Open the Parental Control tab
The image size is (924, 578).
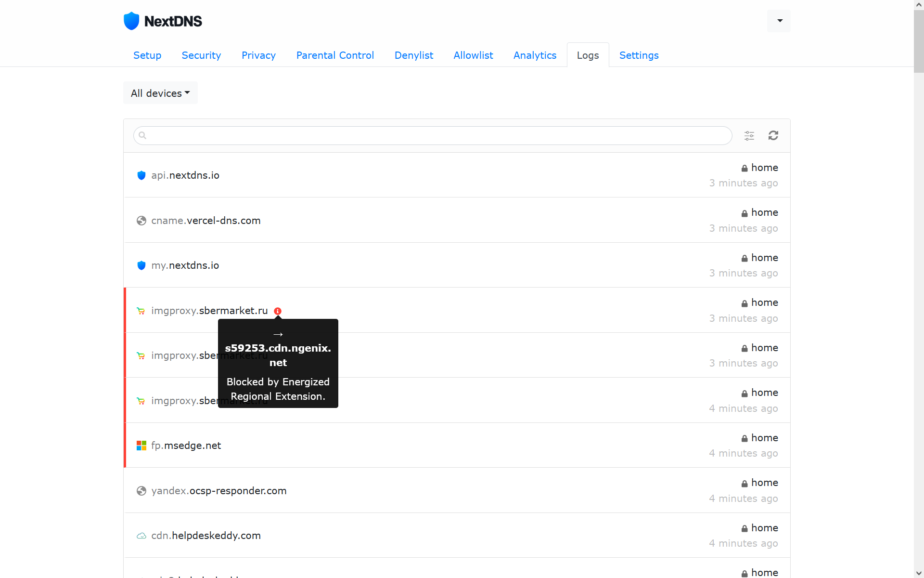pyautogui.click(x=335, y=55)
